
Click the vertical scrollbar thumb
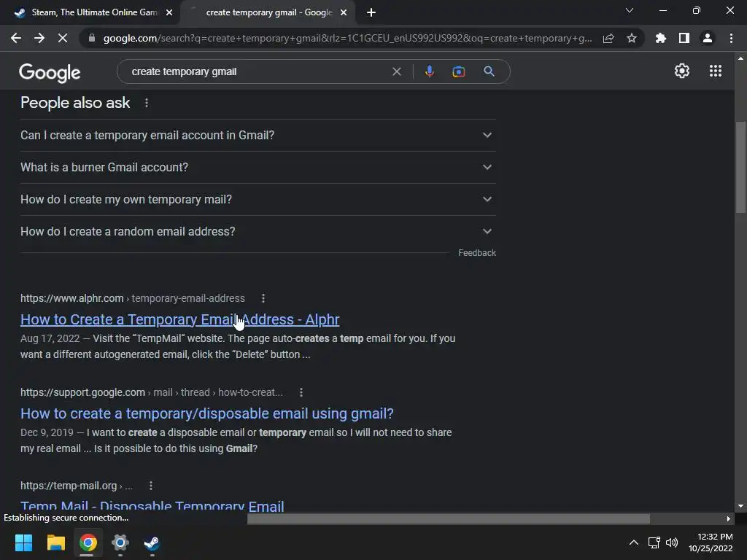740,168
